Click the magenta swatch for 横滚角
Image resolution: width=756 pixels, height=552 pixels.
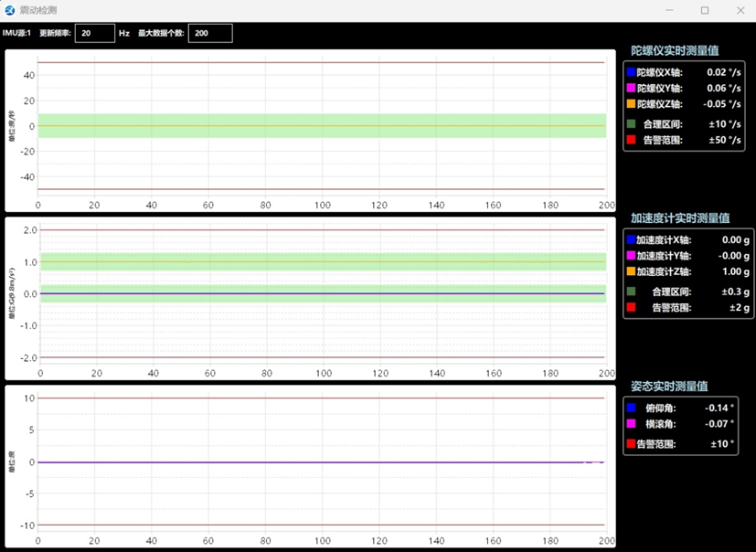tap(631, 424)
